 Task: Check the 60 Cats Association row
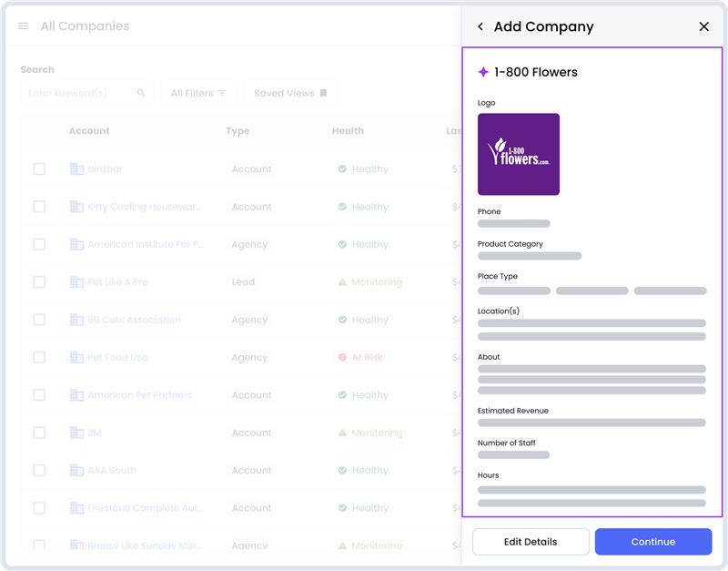39,319
